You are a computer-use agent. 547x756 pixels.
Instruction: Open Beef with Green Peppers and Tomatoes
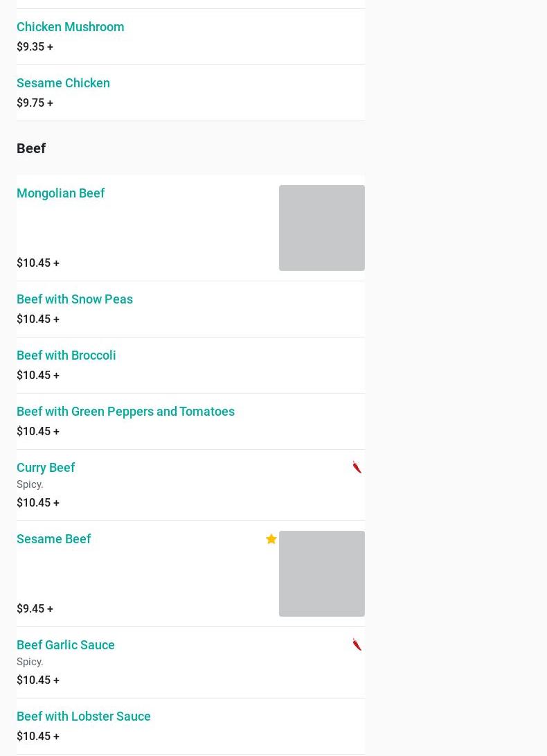coord(125,412)
